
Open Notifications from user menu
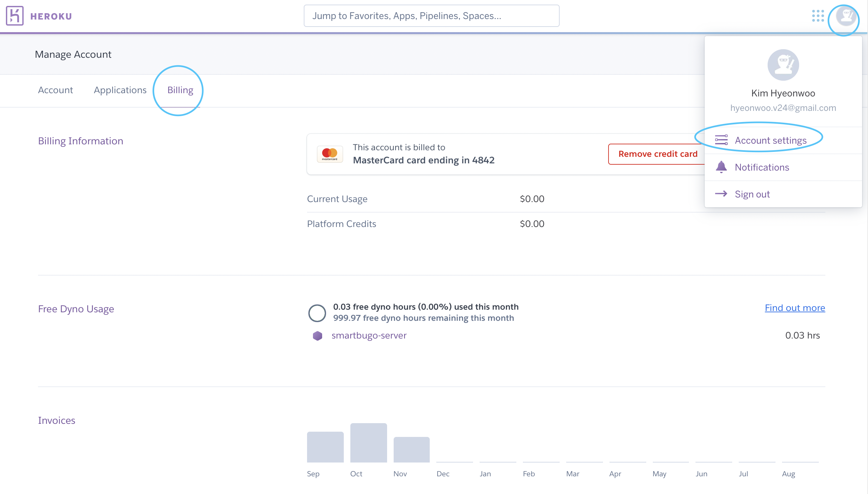(761, 167)
